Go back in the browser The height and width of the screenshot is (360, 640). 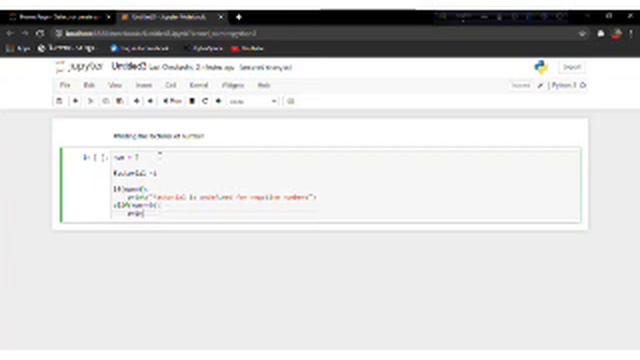tap(10, 33)
